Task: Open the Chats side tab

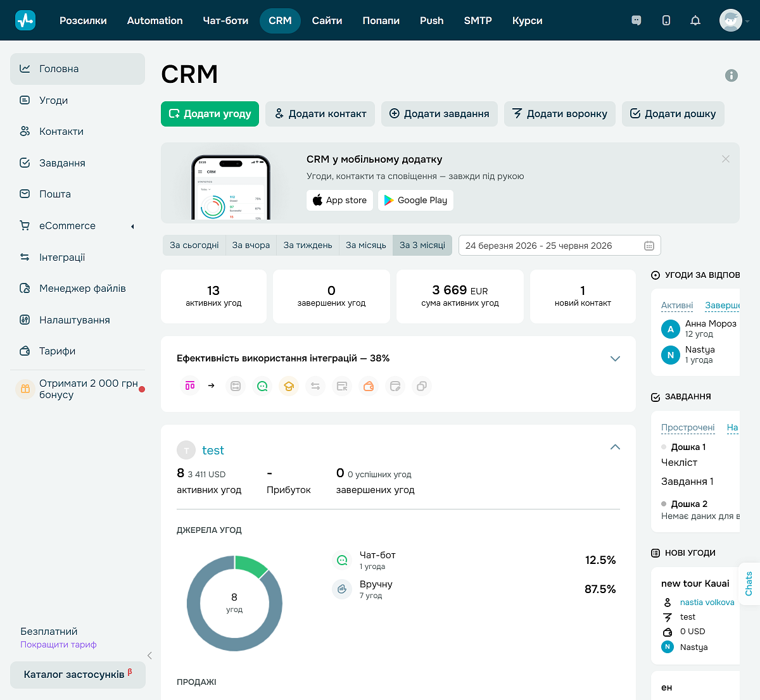Action: [749, 584]
